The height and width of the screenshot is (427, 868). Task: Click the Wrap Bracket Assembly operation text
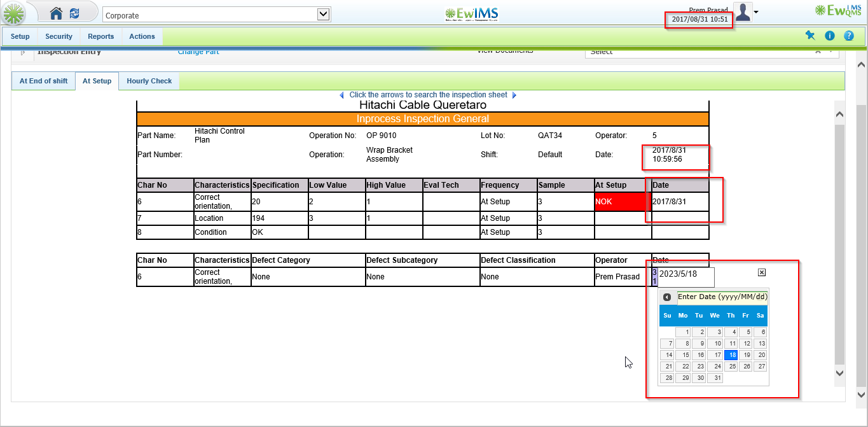pos(389,155)
